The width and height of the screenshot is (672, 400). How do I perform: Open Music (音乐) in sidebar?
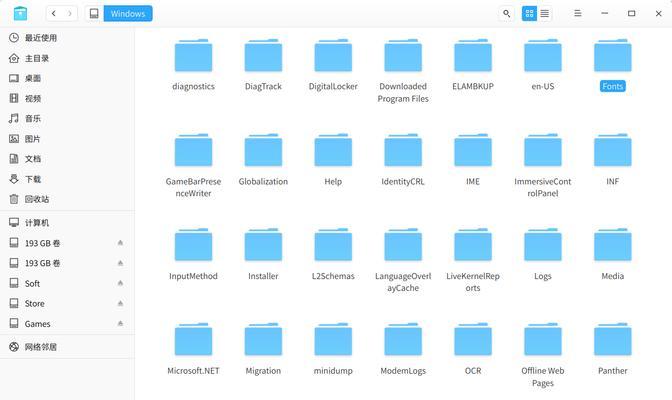tap(67, 118)
